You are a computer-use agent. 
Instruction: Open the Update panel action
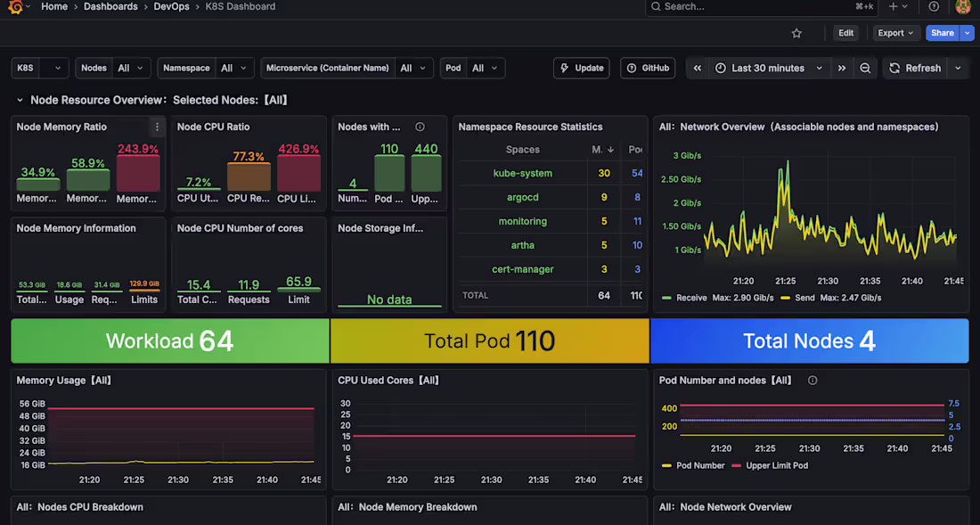tap(581, 68)
